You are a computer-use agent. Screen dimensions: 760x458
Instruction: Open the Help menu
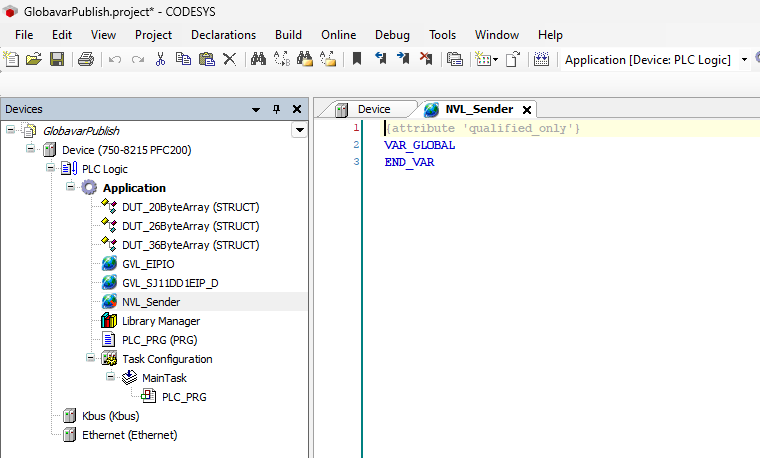[x=550, y=35]
